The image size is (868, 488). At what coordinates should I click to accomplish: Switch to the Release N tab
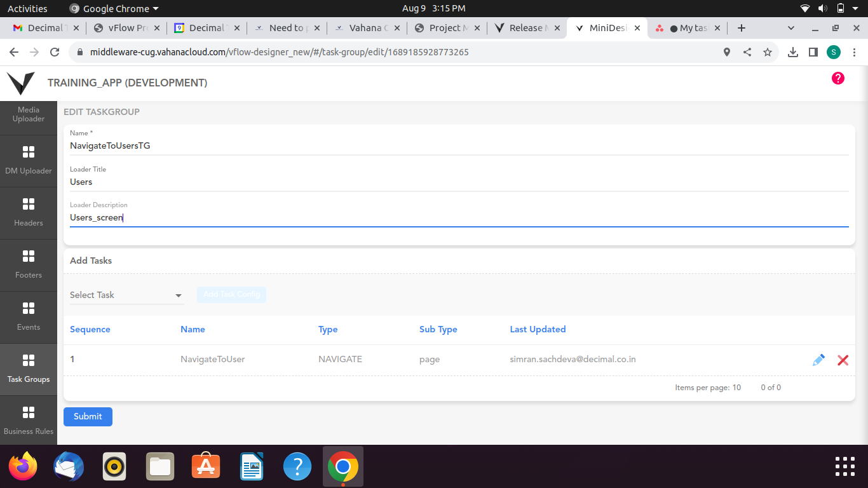pos(527,28)
